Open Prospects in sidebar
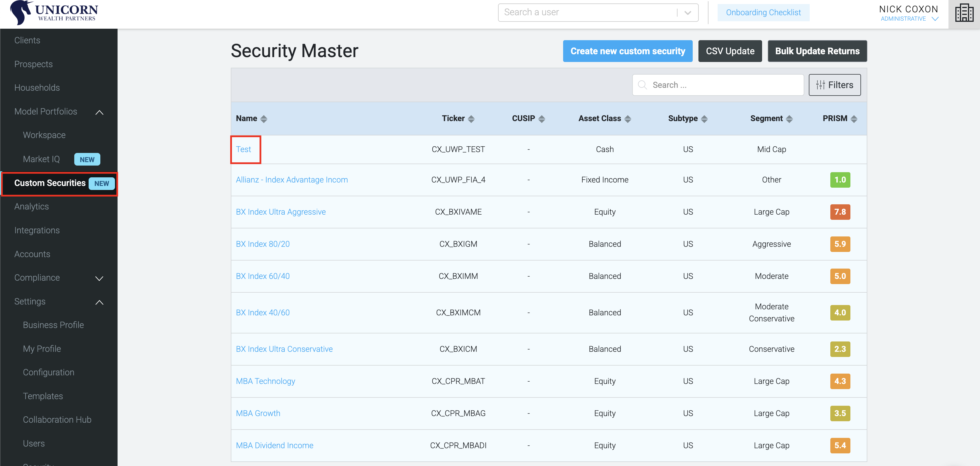 pos(34,64)
